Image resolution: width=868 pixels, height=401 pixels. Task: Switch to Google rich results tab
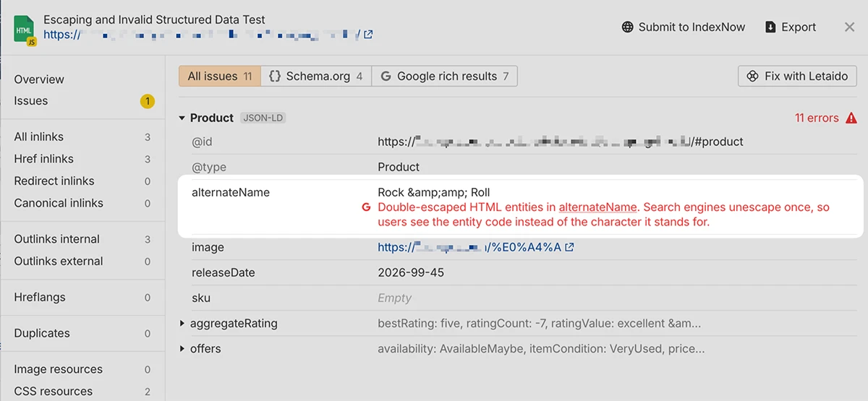click(x=445, y=76)
